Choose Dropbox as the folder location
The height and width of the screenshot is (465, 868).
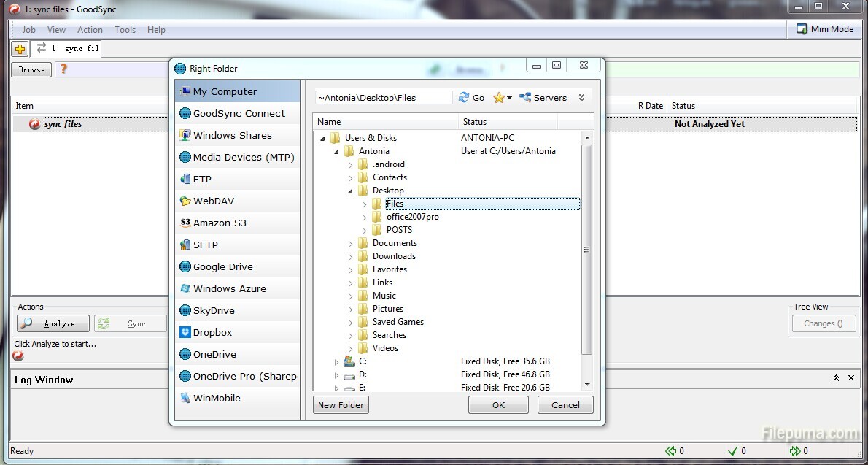coord(212,332)
